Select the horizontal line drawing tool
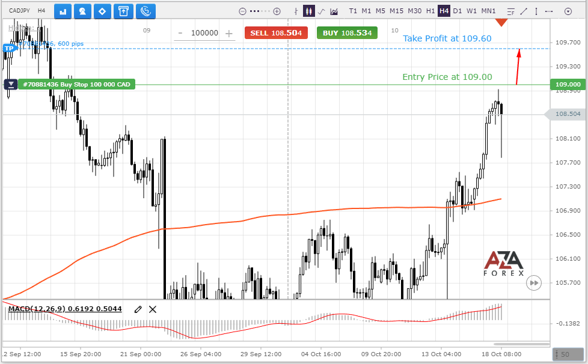The height and width of the screenshot is (364, 588). click(549, 11)
